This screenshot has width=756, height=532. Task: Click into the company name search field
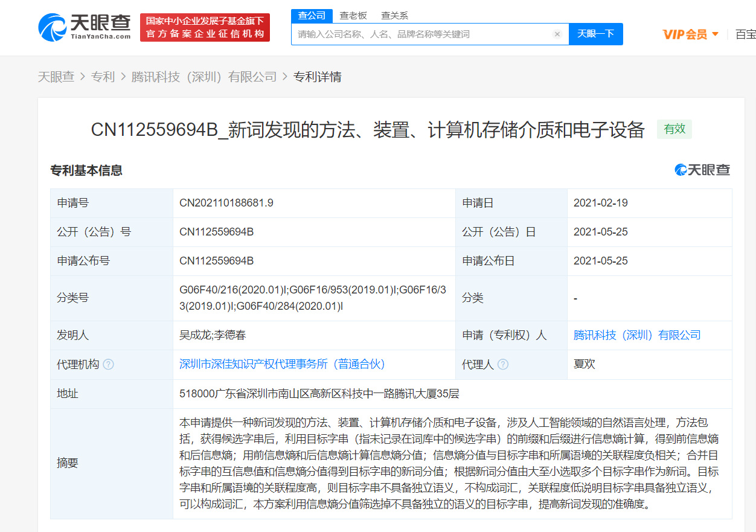(423, 34)
